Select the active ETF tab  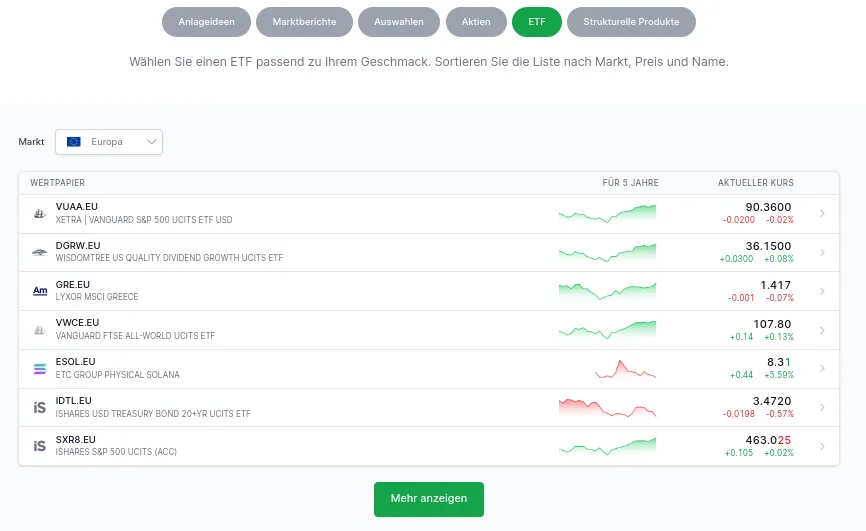click(537, 22)
